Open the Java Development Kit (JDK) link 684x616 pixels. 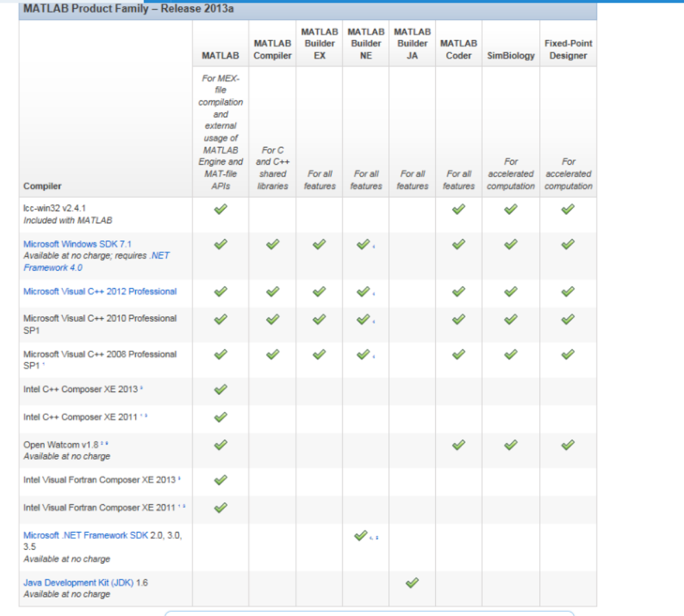pyautogui.click(x=79, y=582)
